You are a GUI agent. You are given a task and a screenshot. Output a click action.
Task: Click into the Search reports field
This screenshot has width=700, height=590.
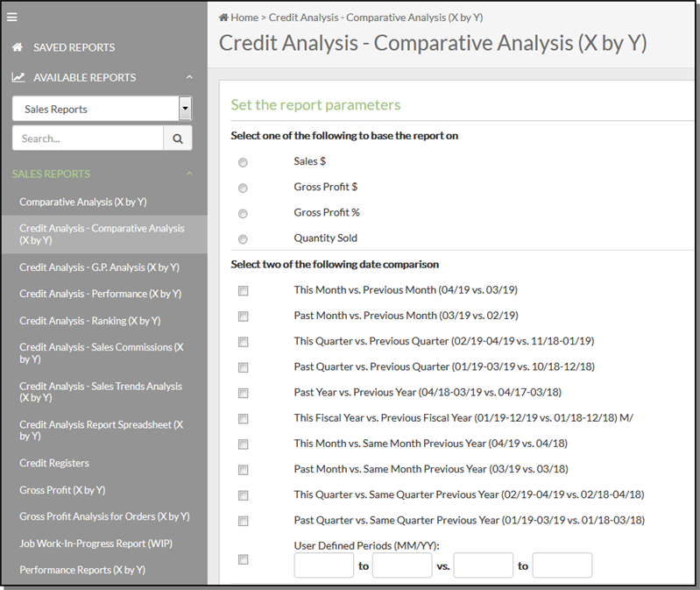[x=88, y=139]
